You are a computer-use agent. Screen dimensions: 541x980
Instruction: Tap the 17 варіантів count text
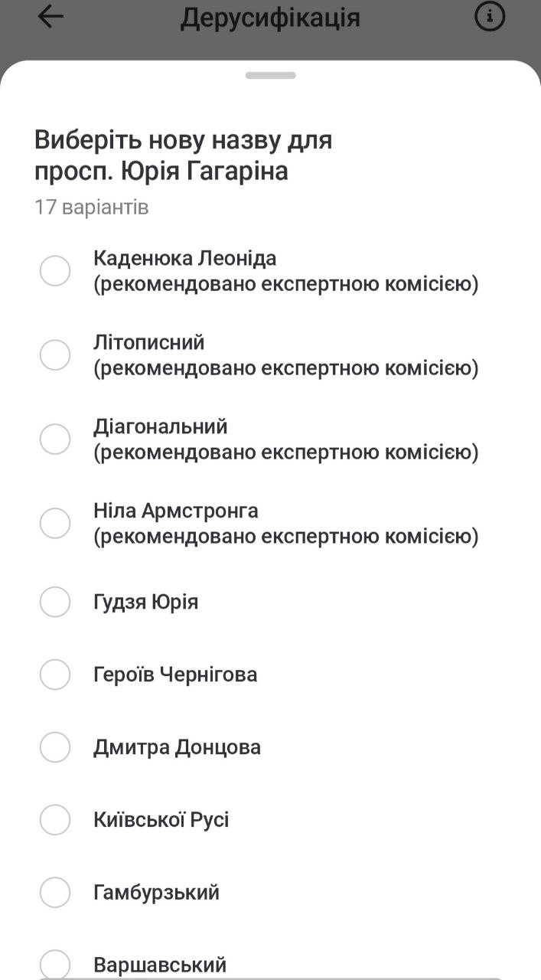click(92, 207)
